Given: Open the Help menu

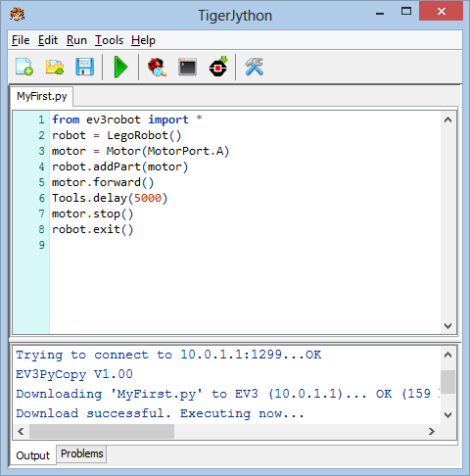Looking at the screenshot, I should 143,40.
